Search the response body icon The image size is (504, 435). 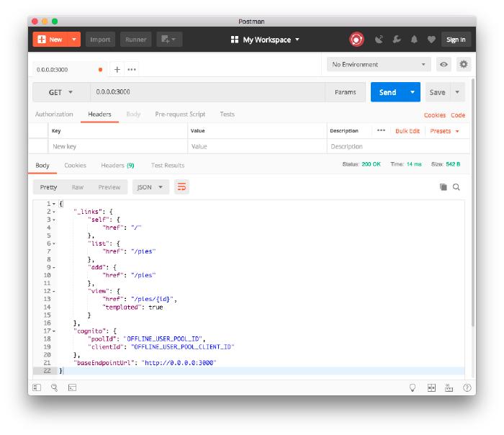456,187
